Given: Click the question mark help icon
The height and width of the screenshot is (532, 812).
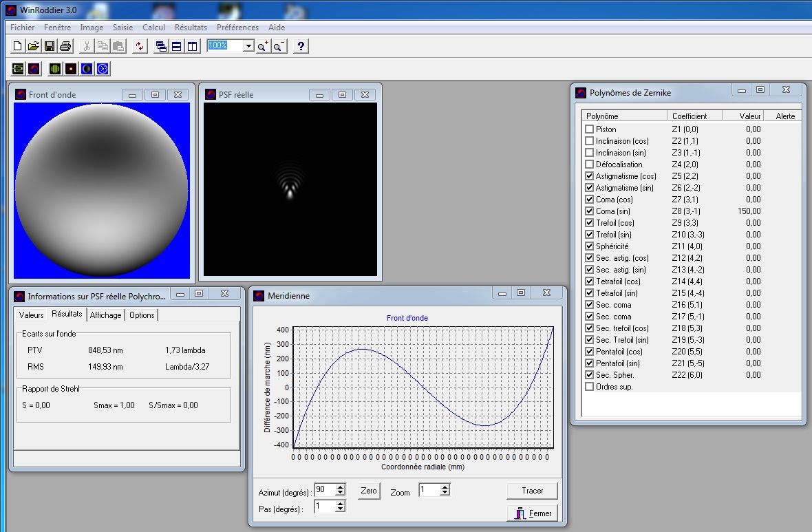Looking at the screenshot, I should click(x=301, y=46).
